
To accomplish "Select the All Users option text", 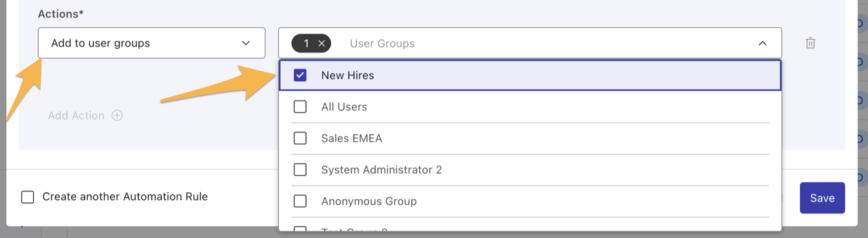I will pos(344,107).
